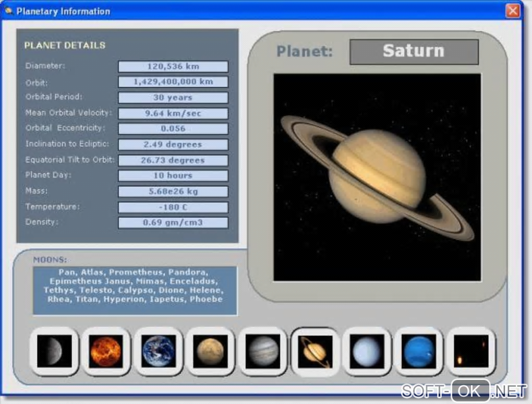Select the Mars planet icon

pyautogui.click(x=210, y=351)
